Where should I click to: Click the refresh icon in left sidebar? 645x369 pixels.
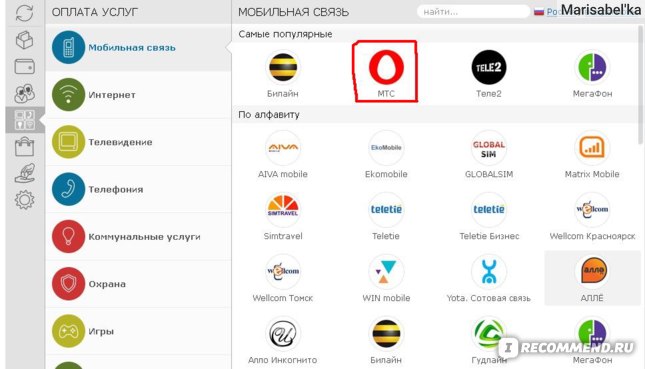pos(24,13)
